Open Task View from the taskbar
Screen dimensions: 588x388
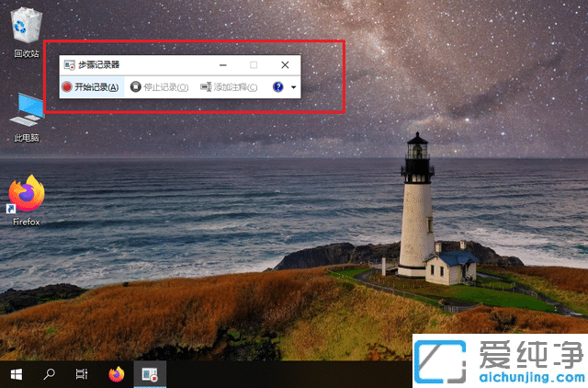click(82, 374)
